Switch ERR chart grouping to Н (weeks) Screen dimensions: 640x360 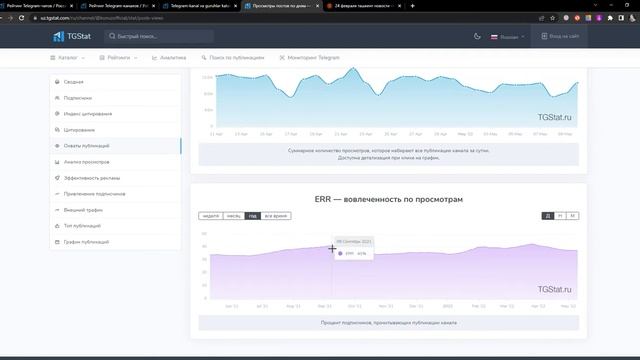pyautogui.click(x=560, y=216)
